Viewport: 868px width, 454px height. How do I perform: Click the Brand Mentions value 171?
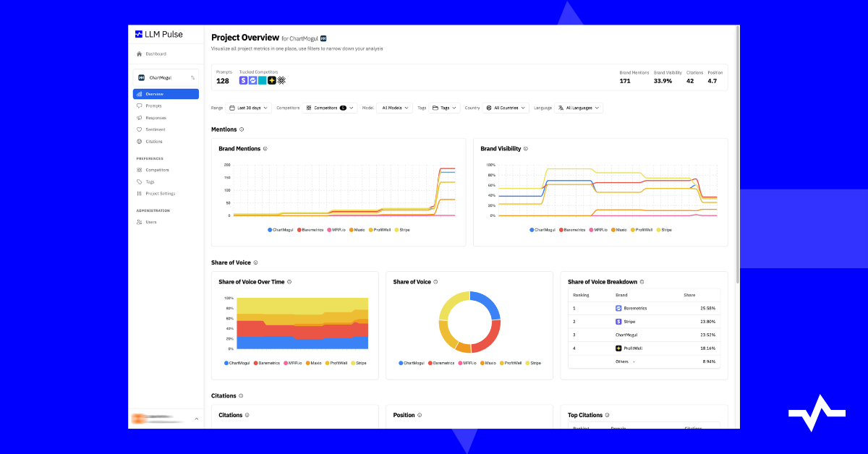tap(625, 81)
